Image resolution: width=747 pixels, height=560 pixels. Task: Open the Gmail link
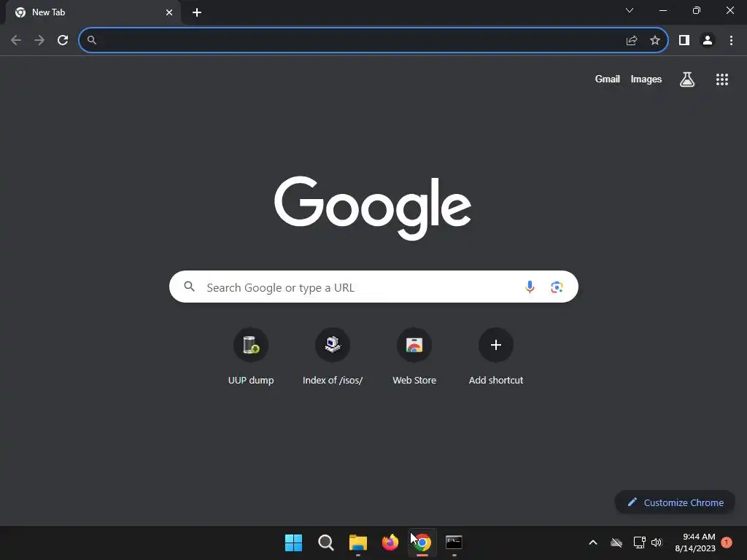tap(608, 79)
